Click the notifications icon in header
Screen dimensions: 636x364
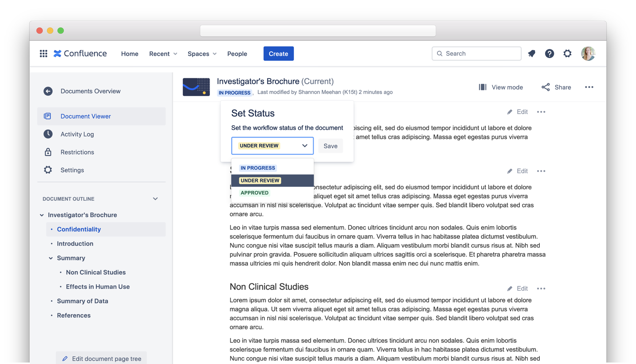coord(532,54)
